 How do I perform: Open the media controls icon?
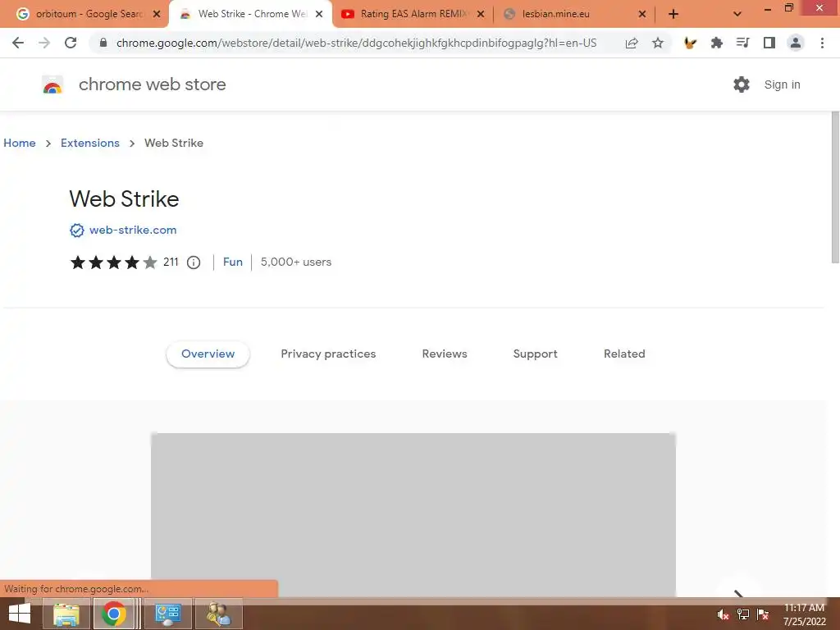(742, 43)
